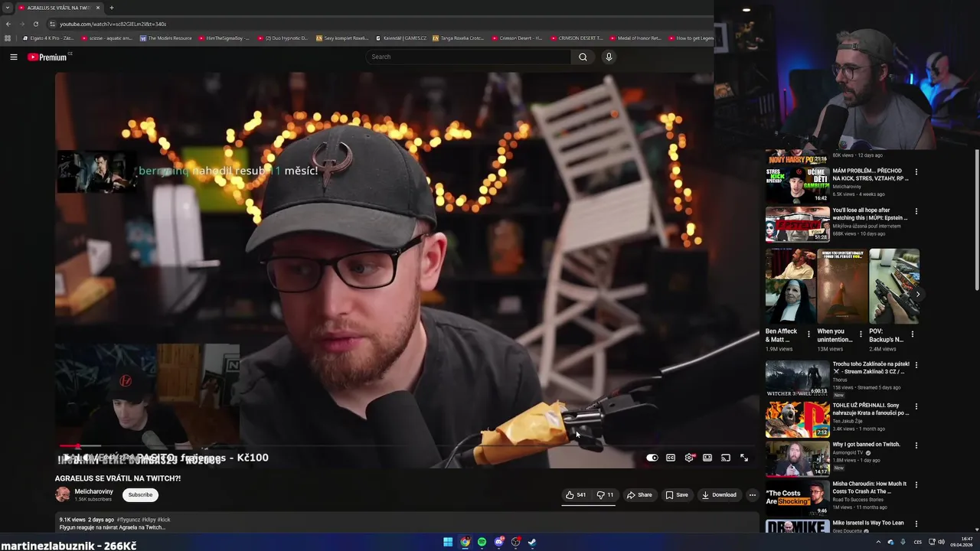Open options for Ben Affleck short
This screenshot has height=551, width=980.
tap(808, 334)
